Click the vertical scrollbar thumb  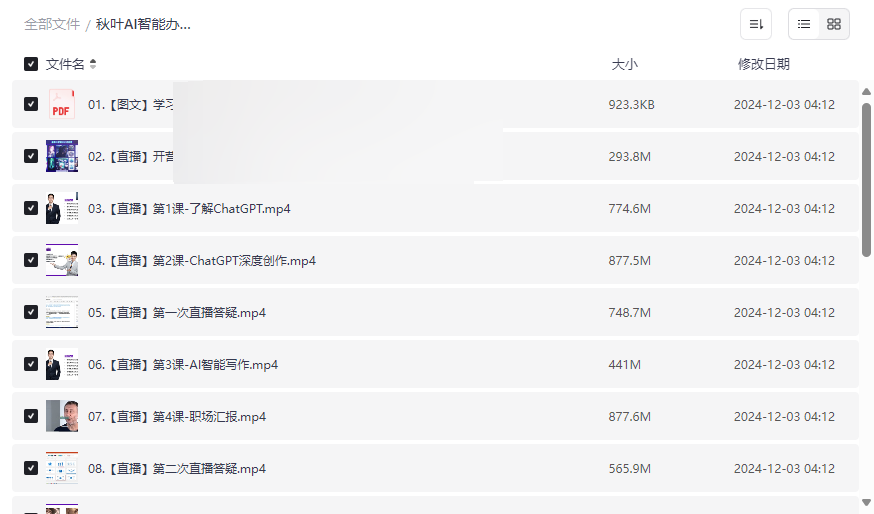[866, 180]
